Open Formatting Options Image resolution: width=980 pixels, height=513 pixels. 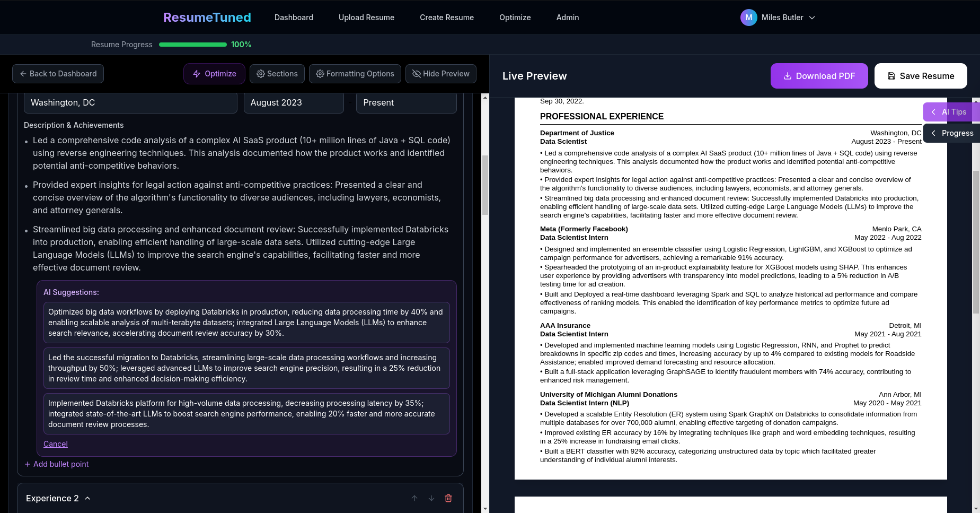pos(355,74)
